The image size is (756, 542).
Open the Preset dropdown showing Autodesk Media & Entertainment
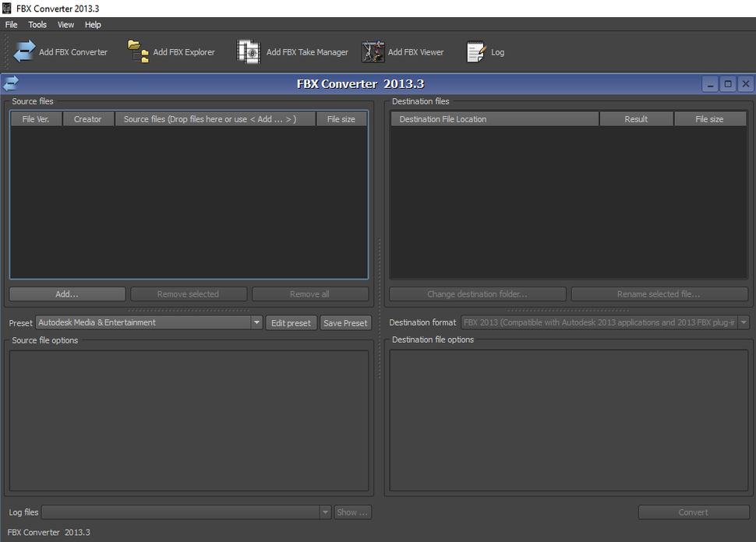256,322
